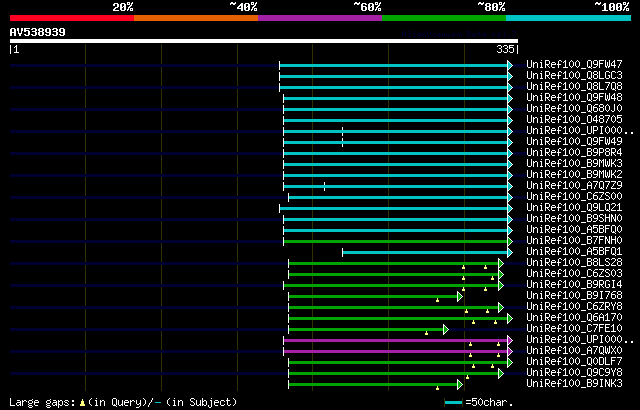Click the UniRef100_A5BFQ0 label
Viewport: 640px width, 410px height.
point(574,230)
